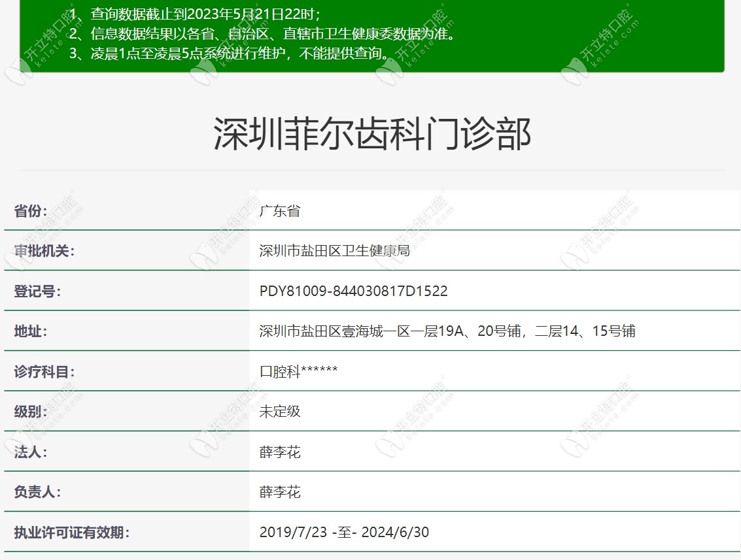
Task: Select the value 深圳市盐田区卫生健康局
Action: [x=335, y=251]
